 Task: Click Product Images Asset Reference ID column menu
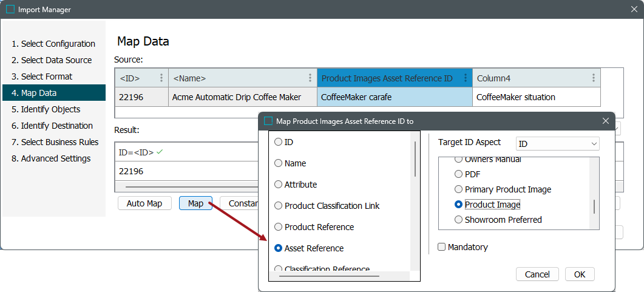(x=465, y=78)
